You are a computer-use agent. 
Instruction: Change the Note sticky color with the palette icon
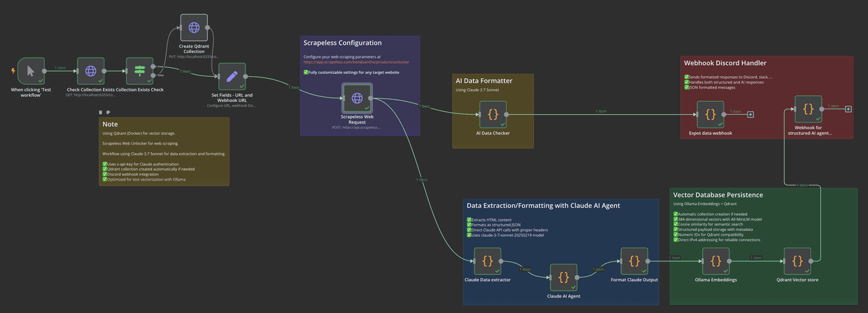click(x=107, y=112)
